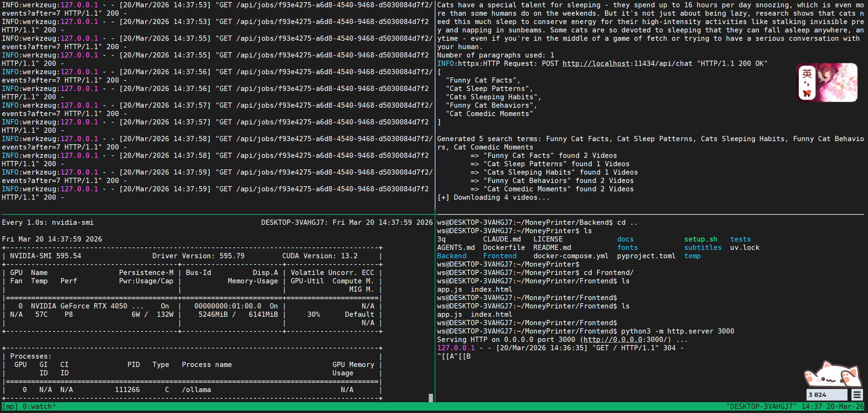Screen dimensions: 868x413
Task: Open the http://localhost link in httpx log
Action: 596,63
